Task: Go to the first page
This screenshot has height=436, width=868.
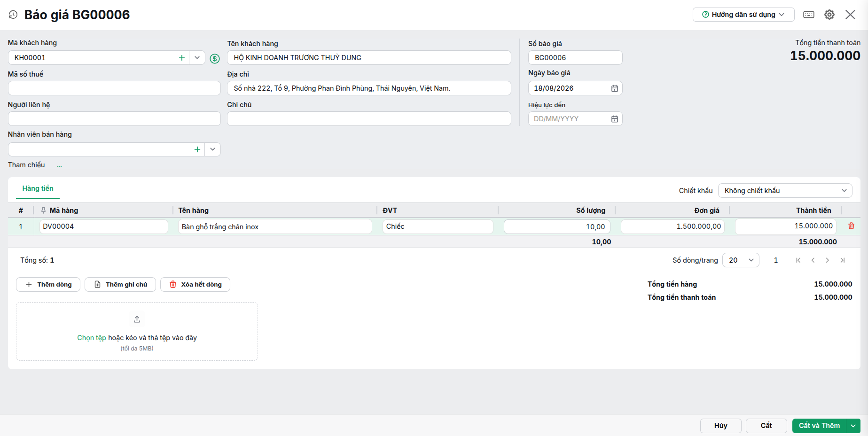Action: tap(798, 260)
